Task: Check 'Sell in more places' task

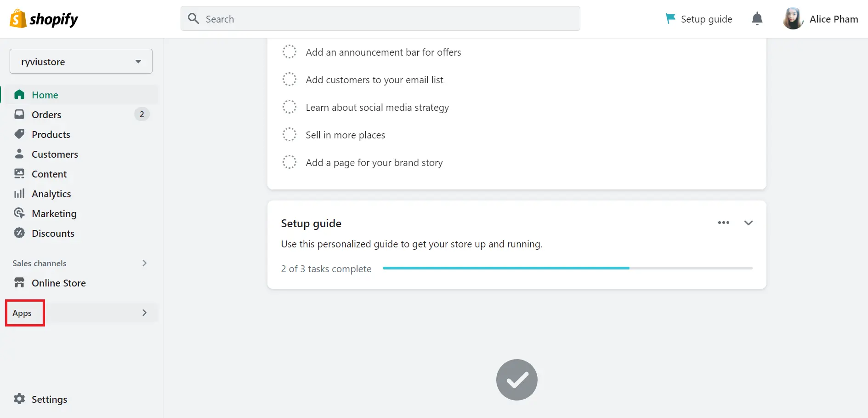Action: [x=289, y=134]
